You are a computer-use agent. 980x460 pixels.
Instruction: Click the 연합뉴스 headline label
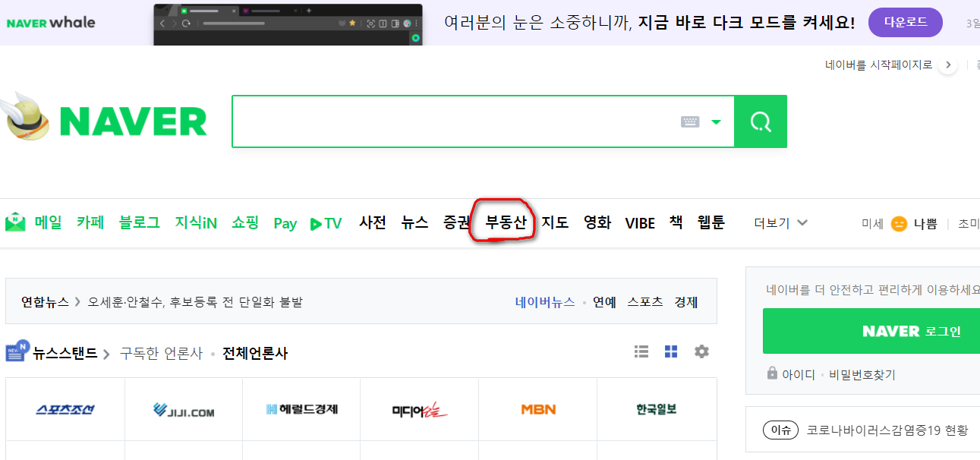45,302
